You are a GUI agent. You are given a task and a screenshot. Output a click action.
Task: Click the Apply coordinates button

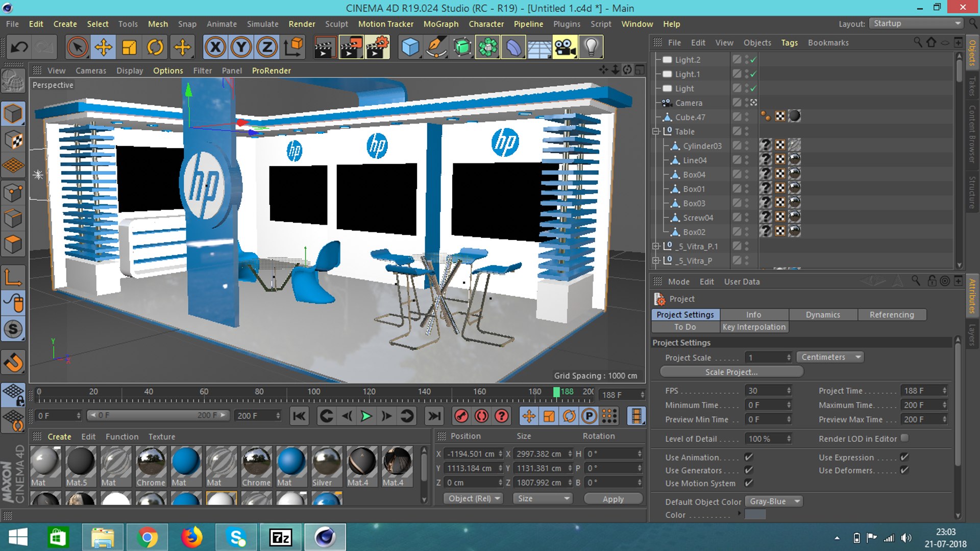click(613, 499)
